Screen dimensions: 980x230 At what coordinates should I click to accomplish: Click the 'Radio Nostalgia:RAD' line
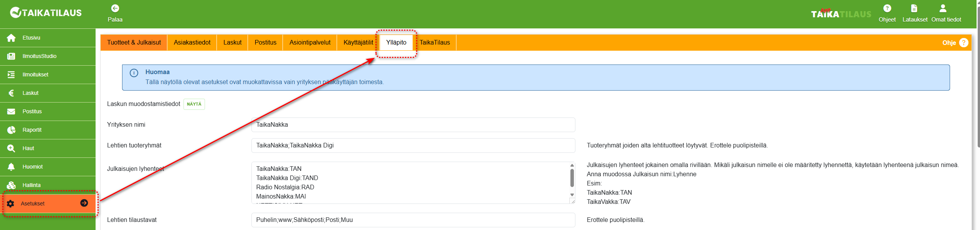(285, 187)
